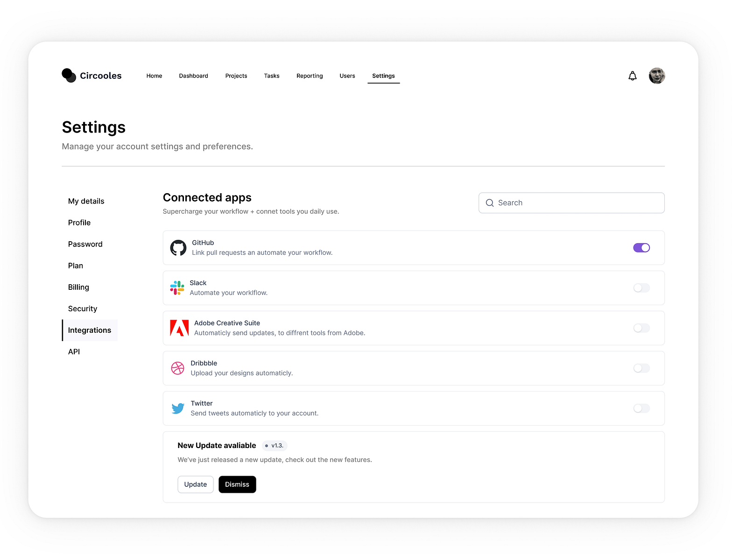The width and height of the screenshot is (747, 560).
Task: Open the API settings section
Action: pos(74,351)
